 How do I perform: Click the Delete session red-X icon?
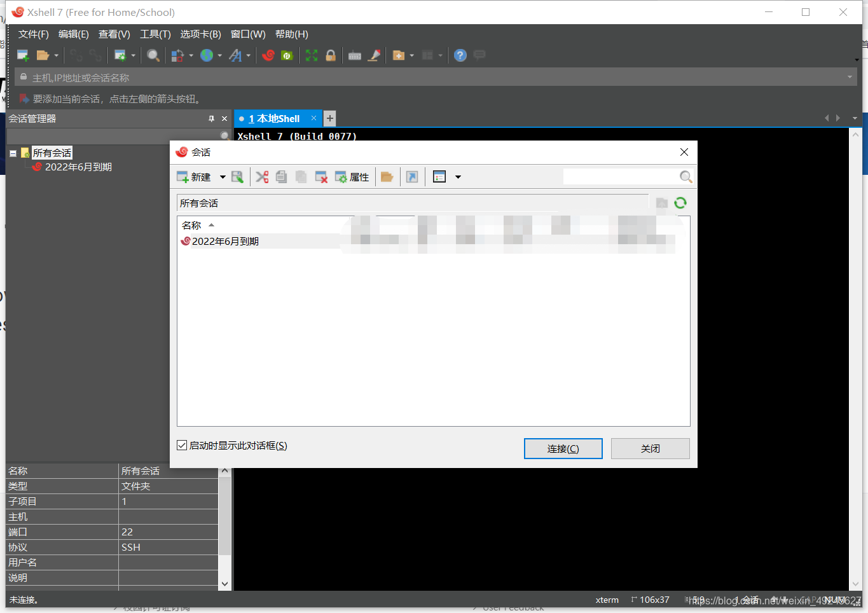321,177
